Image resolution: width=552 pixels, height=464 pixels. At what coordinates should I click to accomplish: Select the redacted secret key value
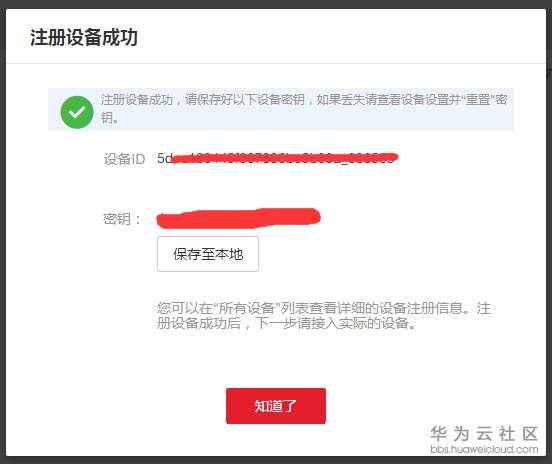tap(238, 218)
